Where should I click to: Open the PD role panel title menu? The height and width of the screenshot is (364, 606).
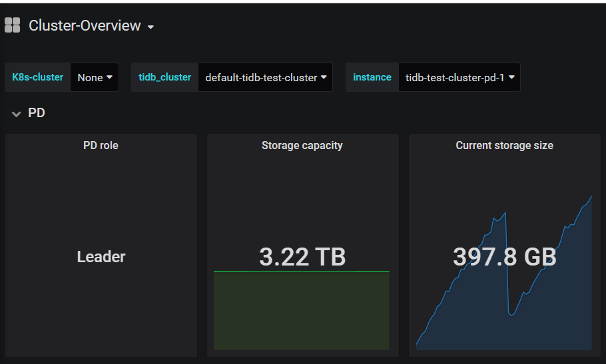101,146
